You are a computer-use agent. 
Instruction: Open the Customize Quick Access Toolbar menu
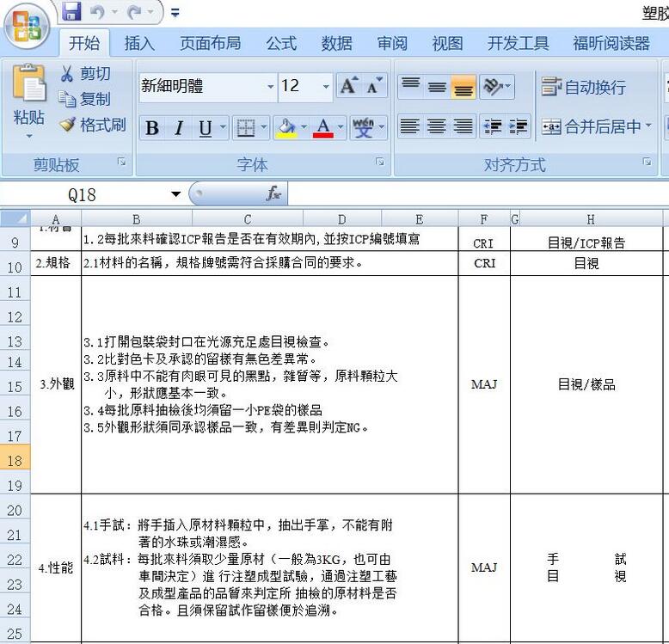175,13
